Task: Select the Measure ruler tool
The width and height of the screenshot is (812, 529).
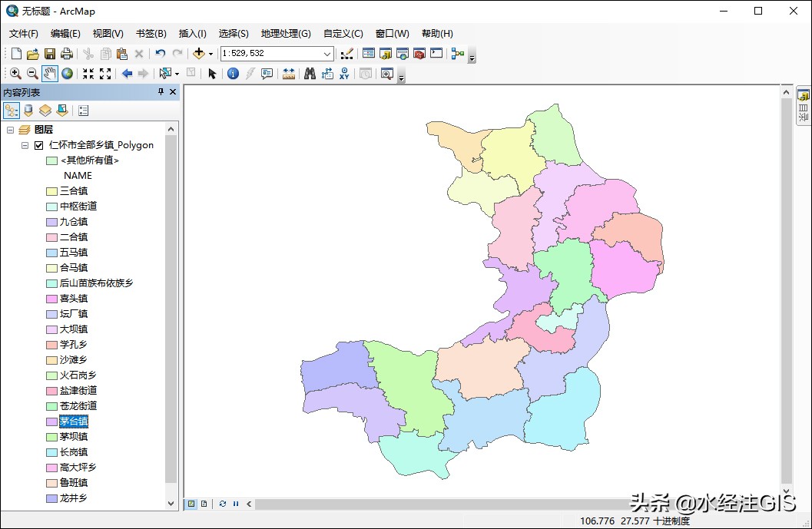Action: click(x=289, y=74)
